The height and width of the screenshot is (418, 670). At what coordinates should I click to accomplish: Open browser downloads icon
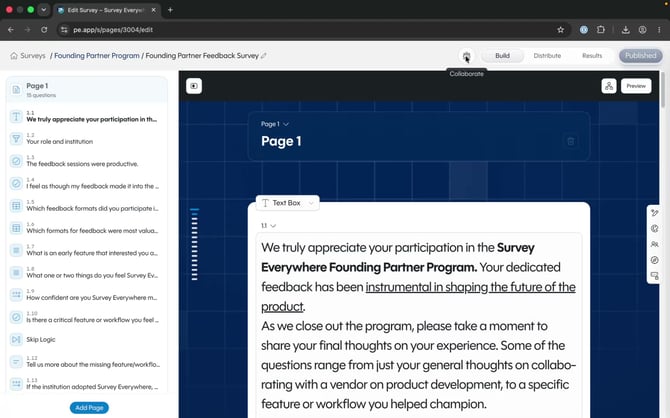(626, 29)
